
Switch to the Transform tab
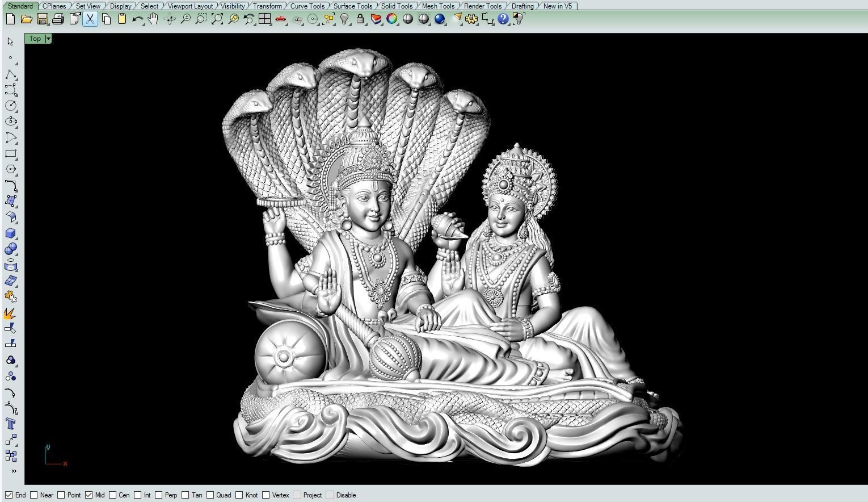point(267,6)
